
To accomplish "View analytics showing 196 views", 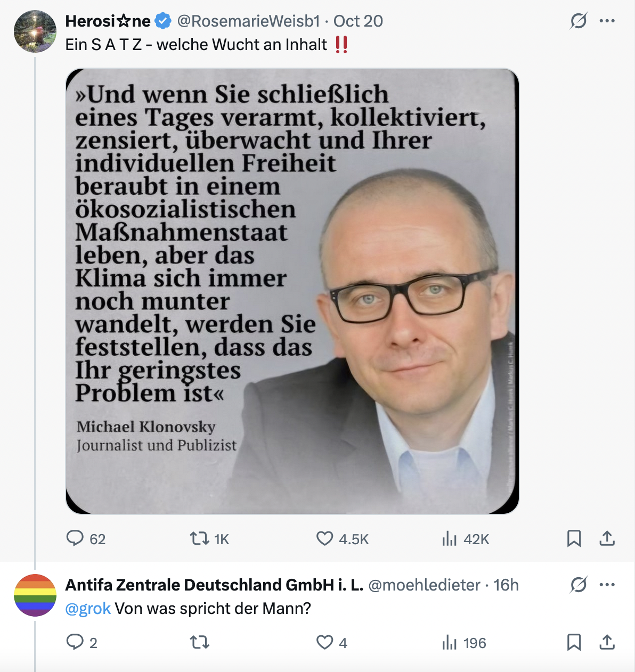I will tap(450, 643).
